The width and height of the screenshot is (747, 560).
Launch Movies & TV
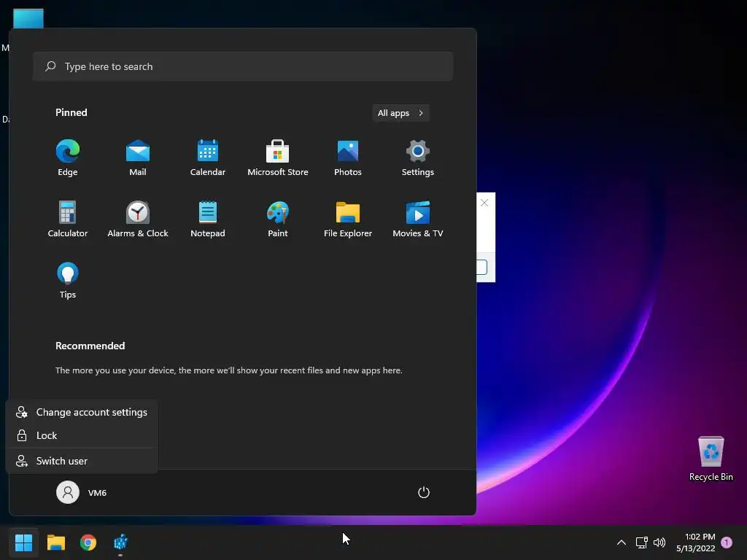[418, 219]
